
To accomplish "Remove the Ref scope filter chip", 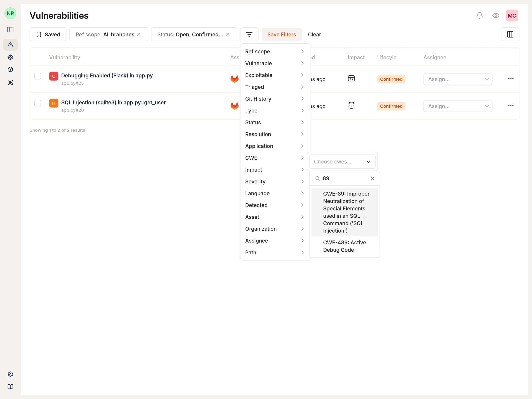I will pos(139,34).
